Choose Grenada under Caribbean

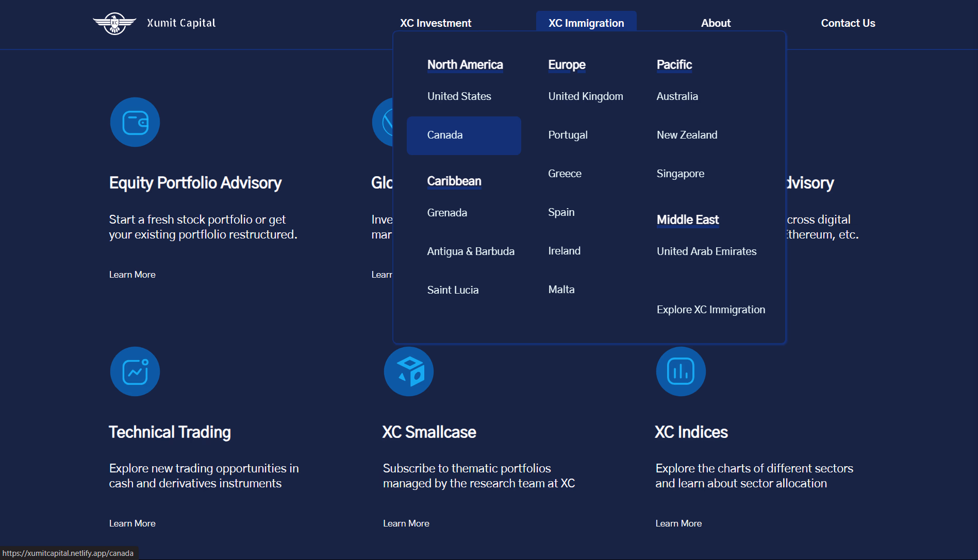[447, 212]
